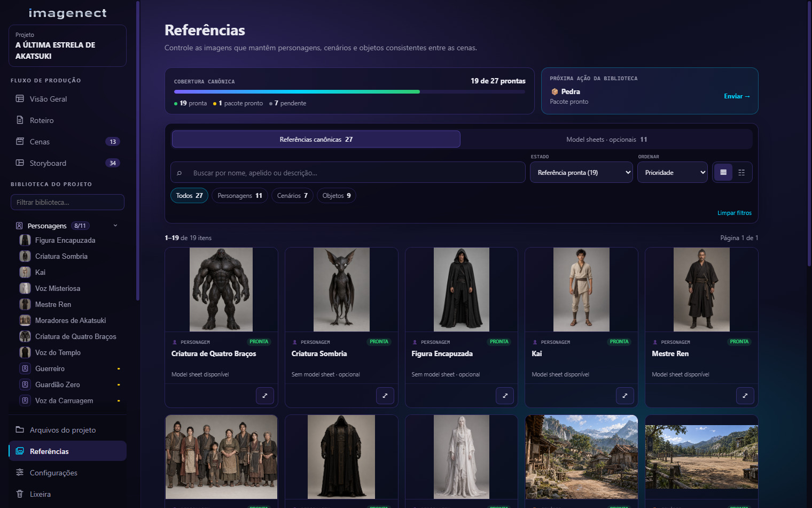Screen dimensions: 812x508
Task: Click the Limpar filtros link
Action: pyautogui.click(x=735, y=213)
